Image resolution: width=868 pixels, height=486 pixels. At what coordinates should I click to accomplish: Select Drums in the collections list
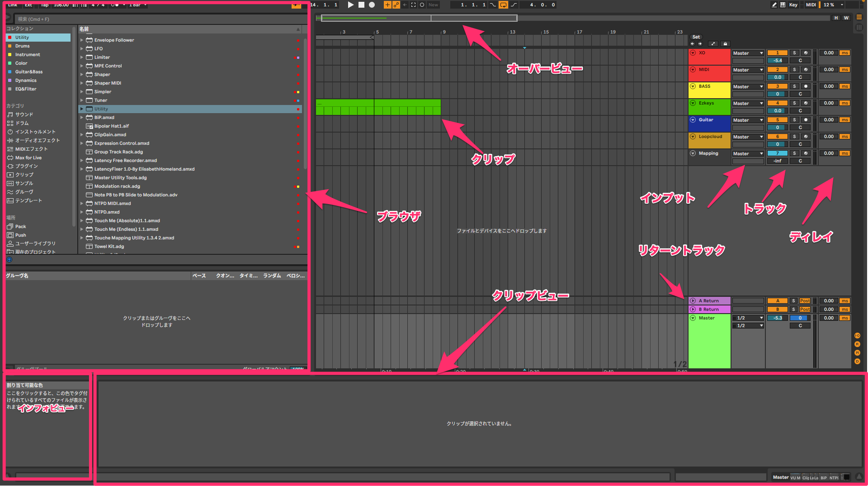pos(23,46)
